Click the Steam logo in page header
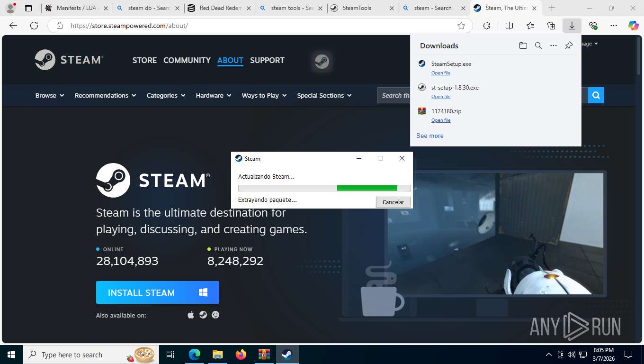 (69, 60)
